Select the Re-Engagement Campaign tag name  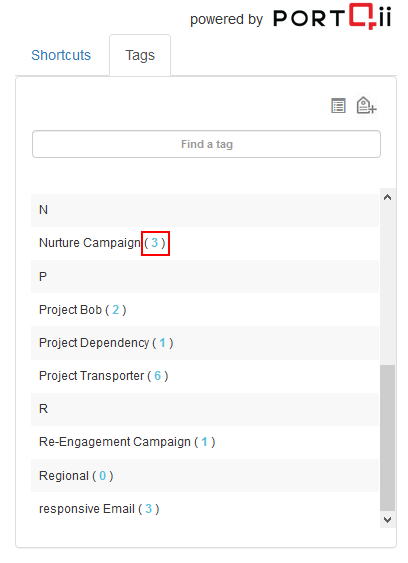[x=115, y=442]
